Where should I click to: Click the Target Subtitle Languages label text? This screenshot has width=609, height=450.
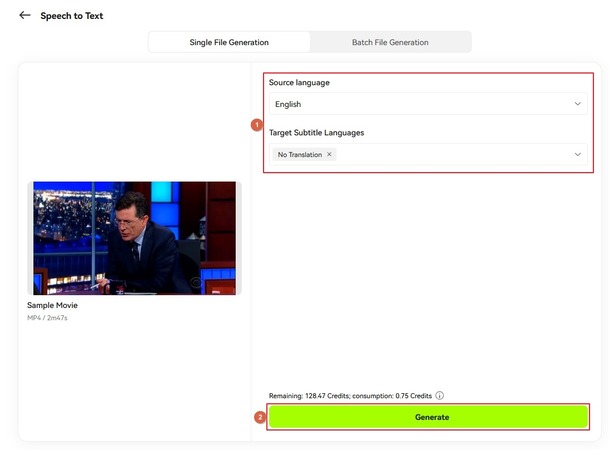pos(316,132)
